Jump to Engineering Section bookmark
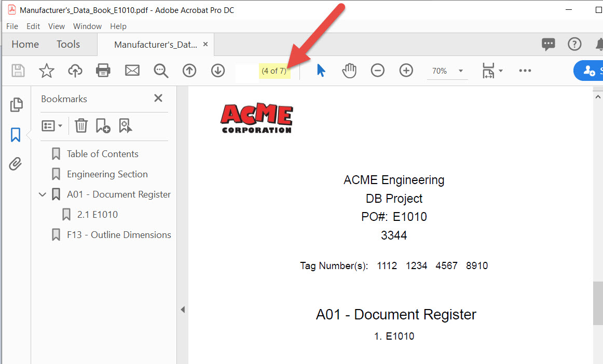The height and width of the screenshot is (364, 603). (107, 174)
